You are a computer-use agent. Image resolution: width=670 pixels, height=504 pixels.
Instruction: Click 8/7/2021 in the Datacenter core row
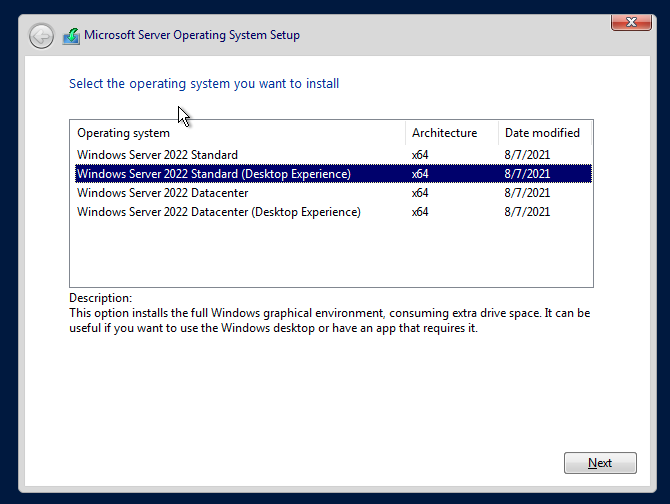coord(527,193)
